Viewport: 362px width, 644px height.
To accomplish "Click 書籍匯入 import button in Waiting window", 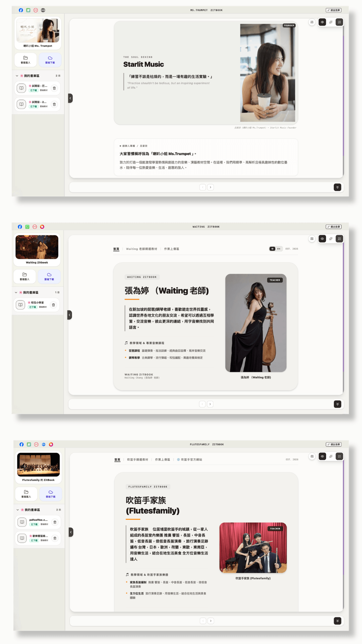I will click(x=24, y=276).
